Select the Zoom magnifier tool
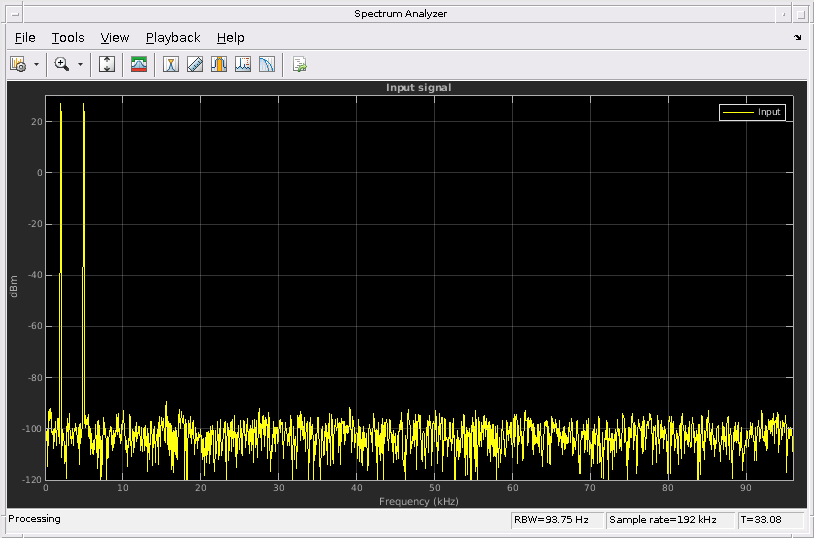The image size is (814, 538). [x=62, y=64]
